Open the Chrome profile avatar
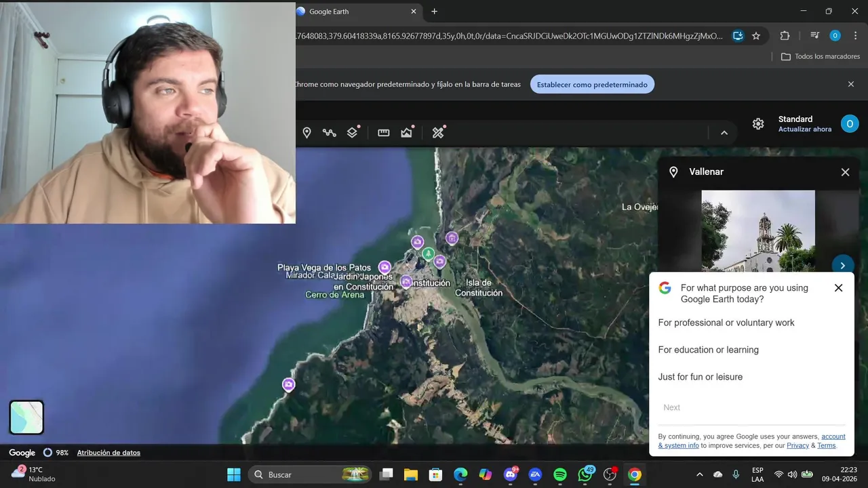The image size is (868, 488). point(835,36)
